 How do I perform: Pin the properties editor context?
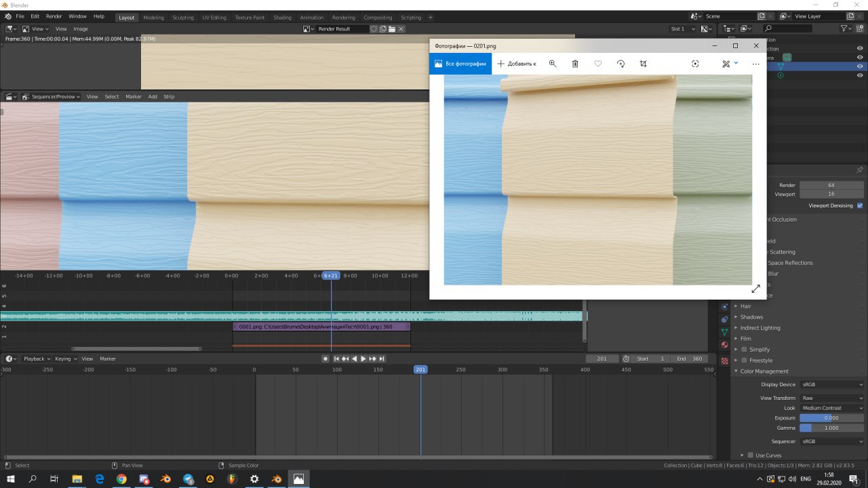point(860,169)
